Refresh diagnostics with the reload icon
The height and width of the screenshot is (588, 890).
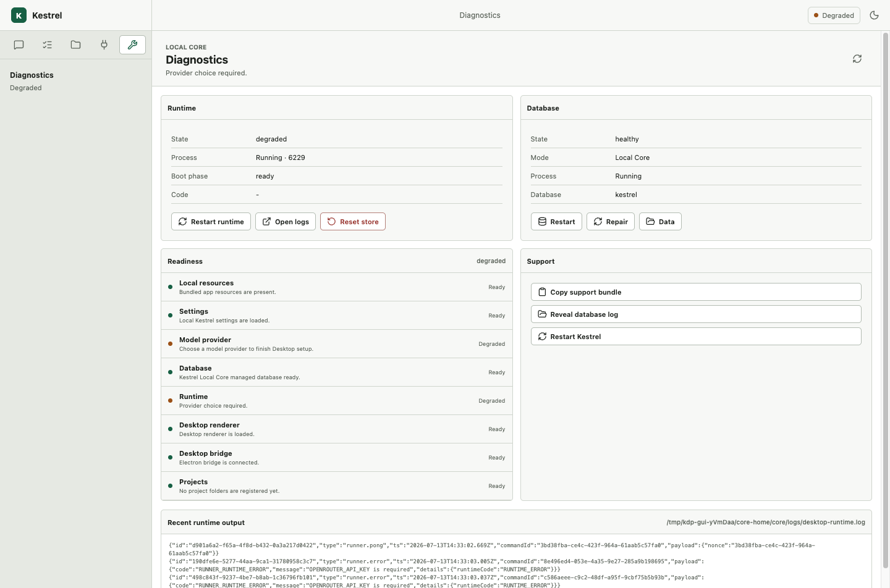click(x=857, y=59)
